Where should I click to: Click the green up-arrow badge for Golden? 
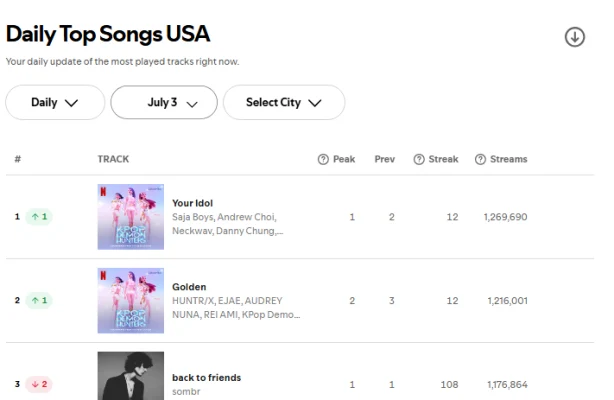pyautogui.click(x=40, y=300)
